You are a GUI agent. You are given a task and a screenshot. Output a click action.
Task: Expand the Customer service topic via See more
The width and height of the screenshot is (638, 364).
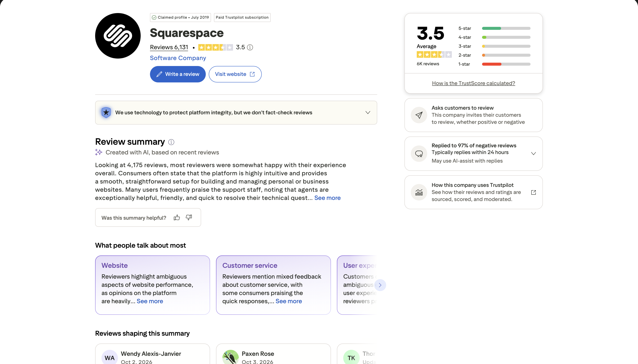pyautogui.click(x=289, y=301)
